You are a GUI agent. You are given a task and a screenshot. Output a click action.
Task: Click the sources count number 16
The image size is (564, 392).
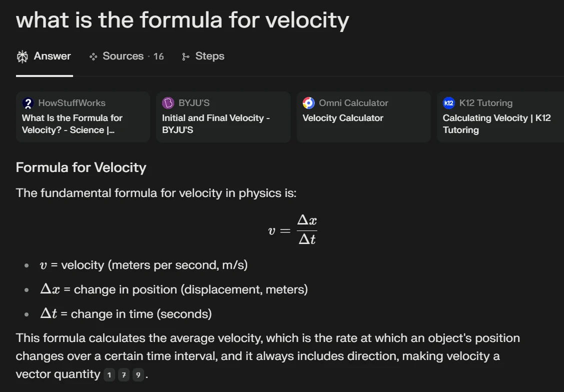[x=159, y=56]
